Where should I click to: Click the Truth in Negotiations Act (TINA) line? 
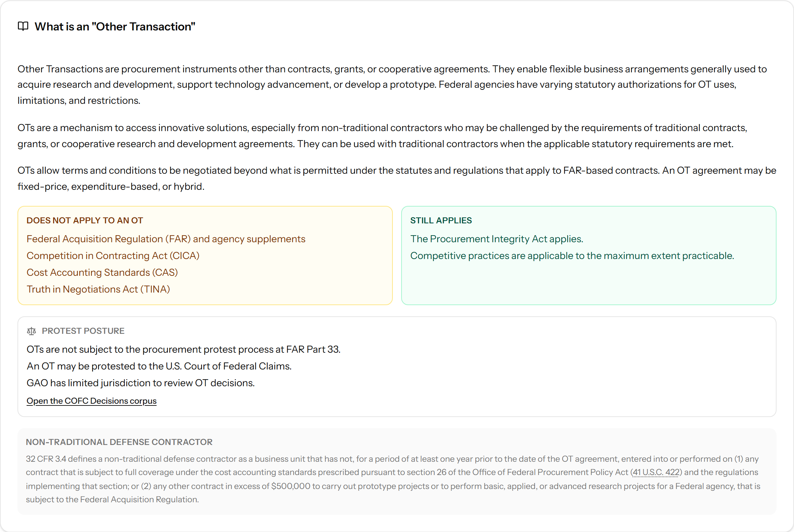pyautogui.click(x=98, y=289)
